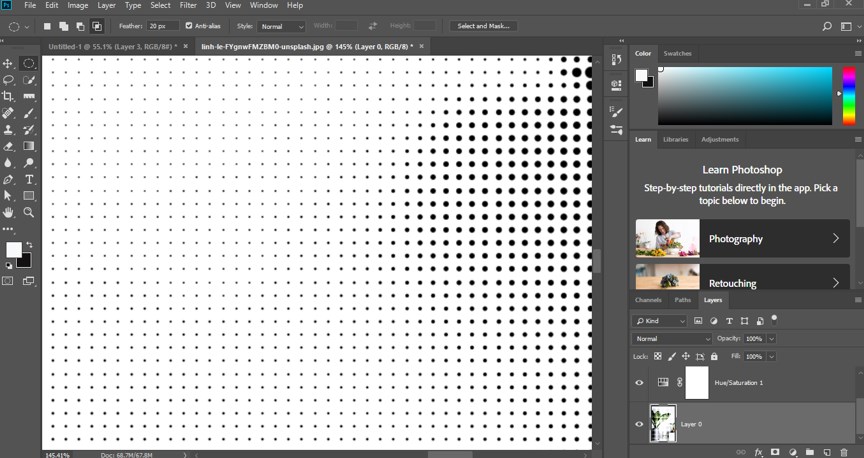Image resolution: width=864 pixels, height=458 pixels.
Task: Open the Style dropdown set to Normal
Action: tap(280, 26)
